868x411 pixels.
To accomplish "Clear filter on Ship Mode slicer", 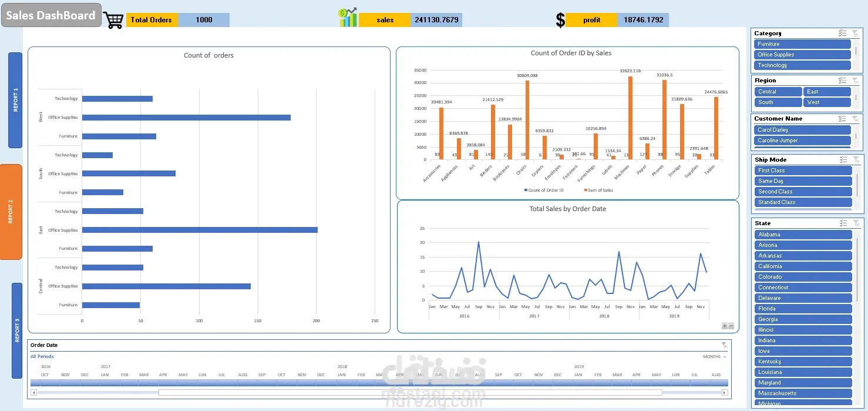I will tap(855, 159).
